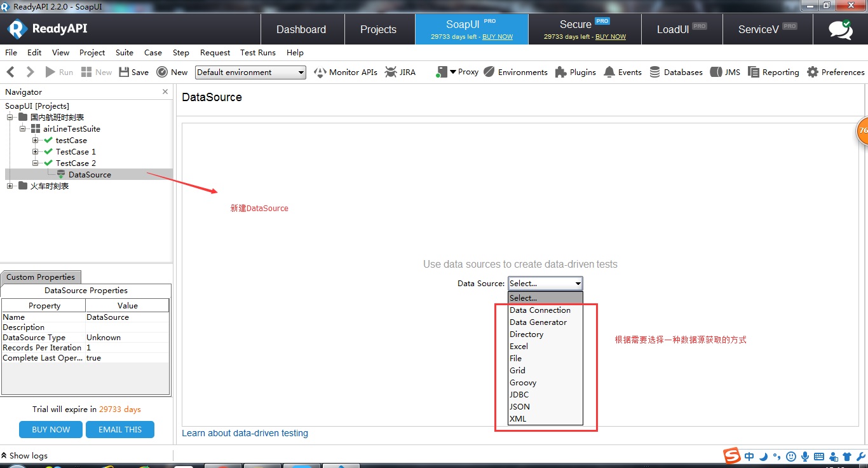Open the wrench settings icon in input bar

860,457
